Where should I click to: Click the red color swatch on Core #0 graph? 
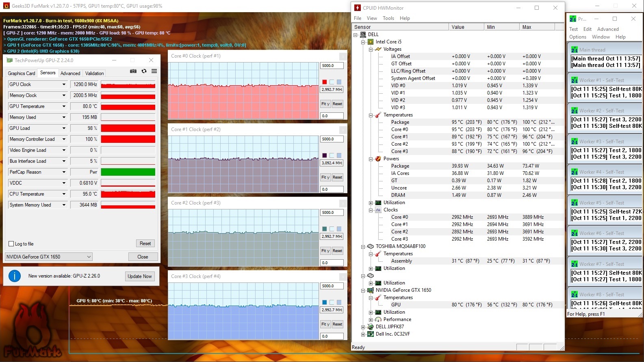point(324,82)
